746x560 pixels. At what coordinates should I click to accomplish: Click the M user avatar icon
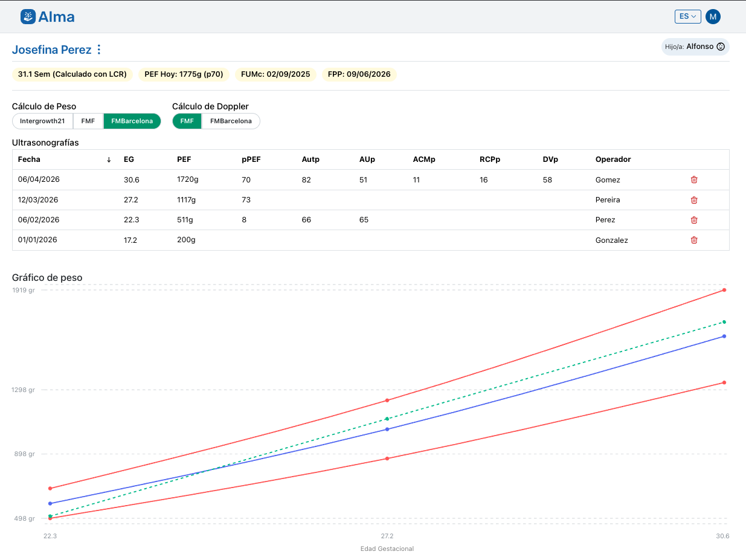(x=713, y=16)
